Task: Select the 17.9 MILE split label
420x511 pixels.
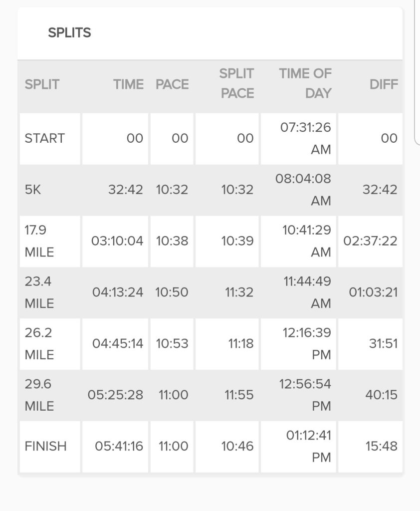Action: click(39, 241)
